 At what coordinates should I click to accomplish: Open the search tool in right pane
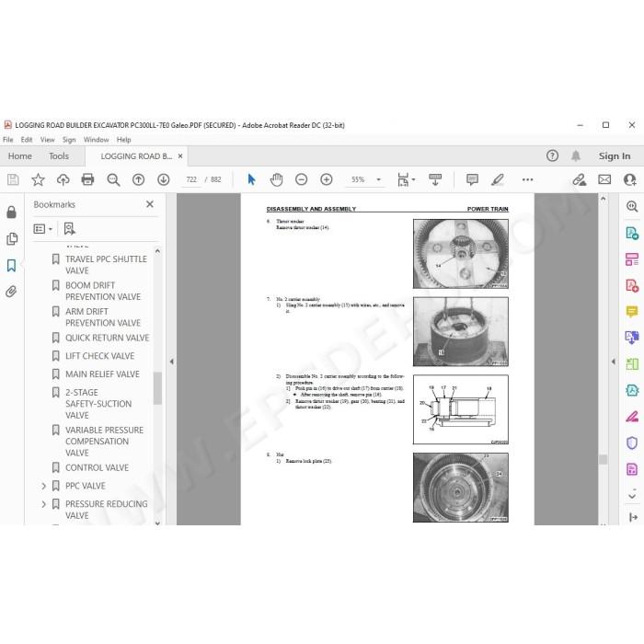632,206
